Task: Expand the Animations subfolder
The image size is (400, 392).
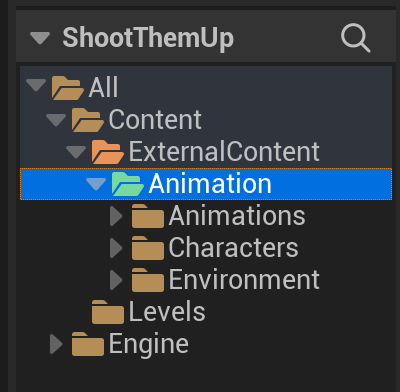Action: tap(116, 216)
